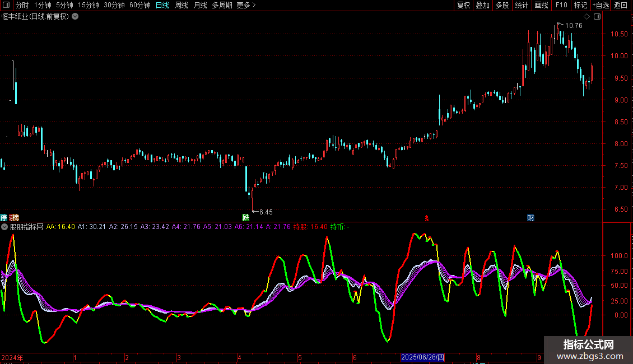
Task: Switch to the 15分钟 chart period
Action: pyautogui.click(x=89, y=5)
